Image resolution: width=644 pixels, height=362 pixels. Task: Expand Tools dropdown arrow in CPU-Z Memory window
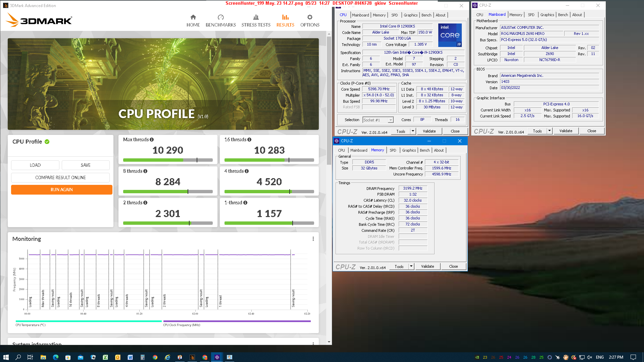point(411,266)
